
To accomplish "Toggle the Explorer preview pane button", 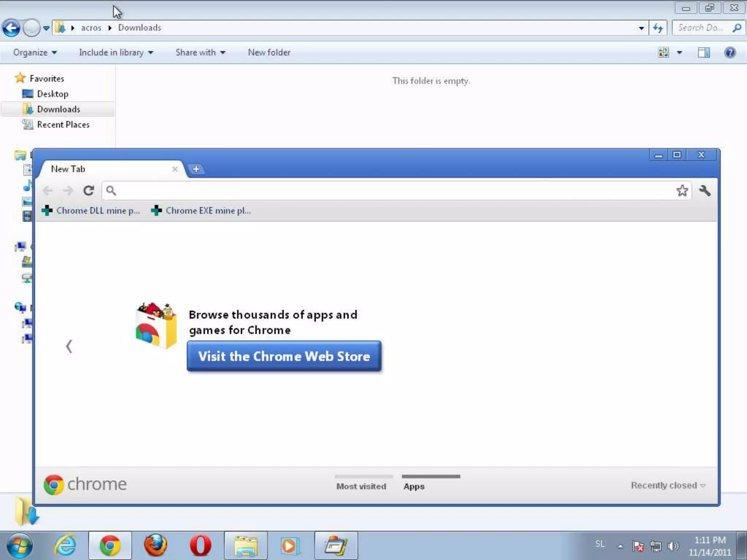I will [704, 52].
